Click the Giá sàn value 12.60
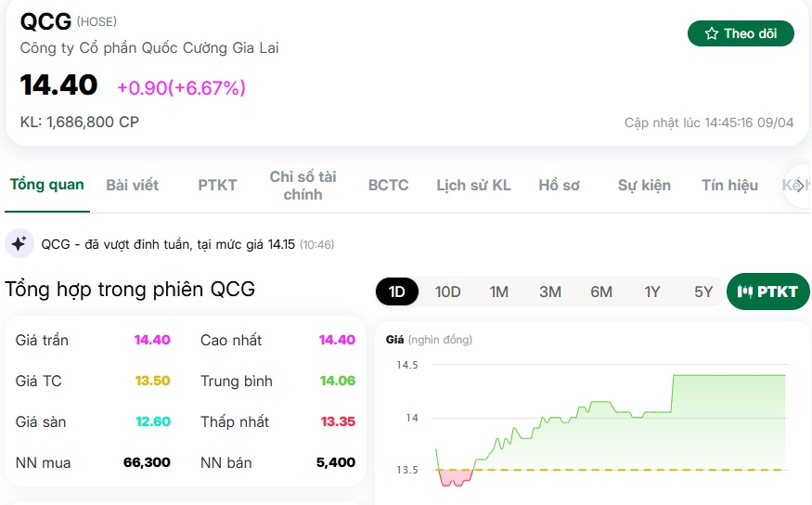 (153, 421)
